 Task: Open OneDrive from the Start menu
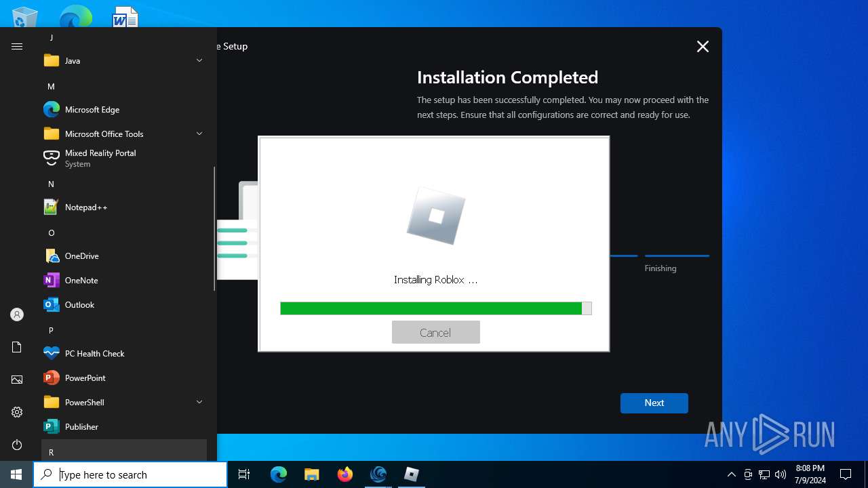(124, 256)
